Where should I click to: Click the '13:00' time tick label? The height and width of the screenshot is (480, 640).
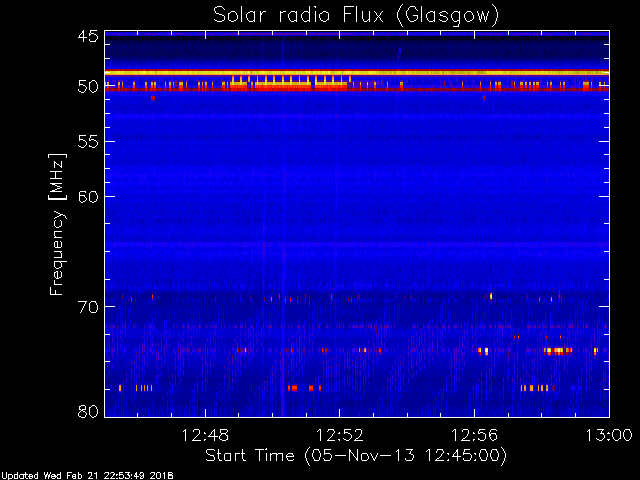click(609, 436)
